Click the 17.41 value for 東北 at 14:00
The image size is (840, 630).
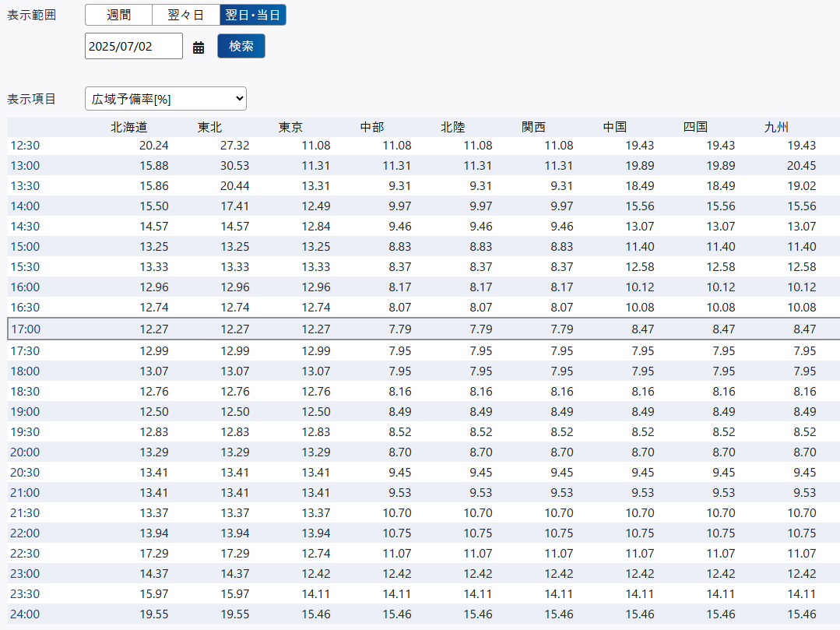tap(234, 206)
